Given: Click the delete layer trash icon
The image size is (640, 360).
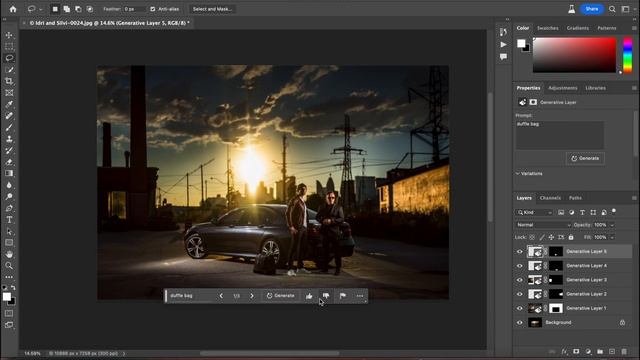Looking at the screenshot, I should (x=624, y=351).
